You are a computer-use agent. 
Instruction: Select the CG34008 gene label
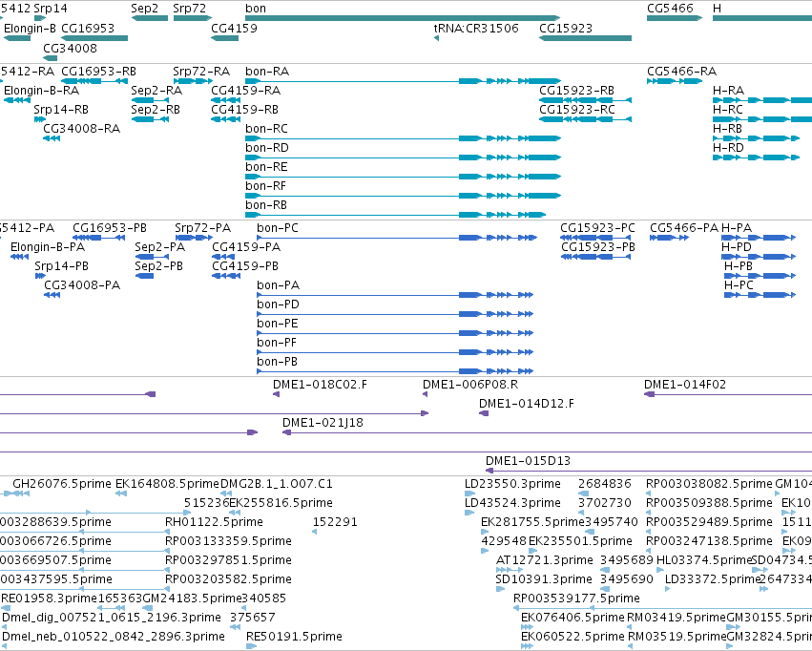pos(70,48)
